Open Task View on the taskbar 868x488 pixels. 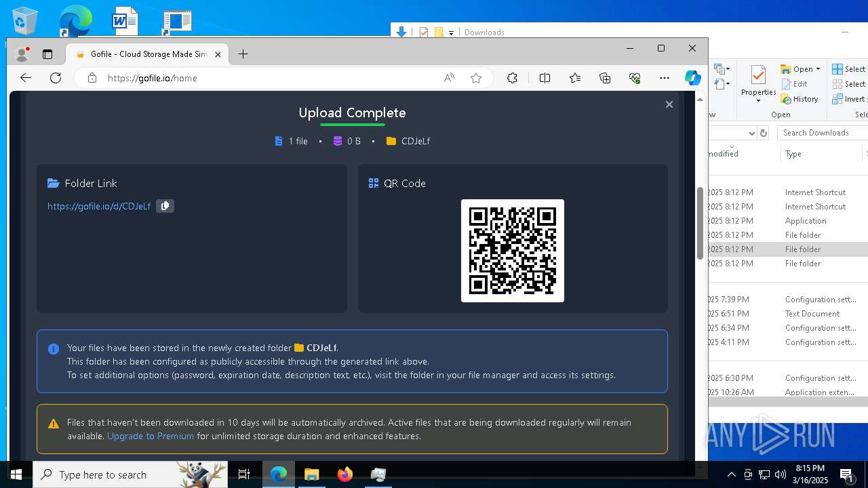click(x=244, y=474)
